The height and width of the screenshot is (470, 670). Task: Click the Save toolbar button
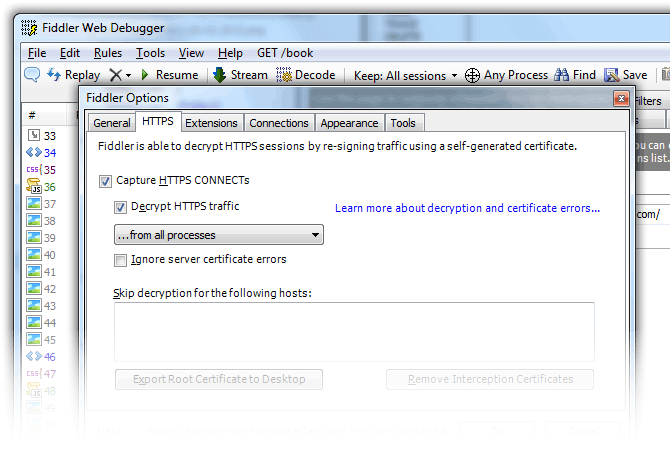626,75
